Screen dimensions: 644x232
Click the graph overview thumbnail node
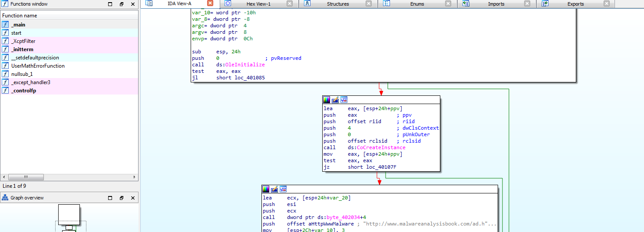[69, 215]
